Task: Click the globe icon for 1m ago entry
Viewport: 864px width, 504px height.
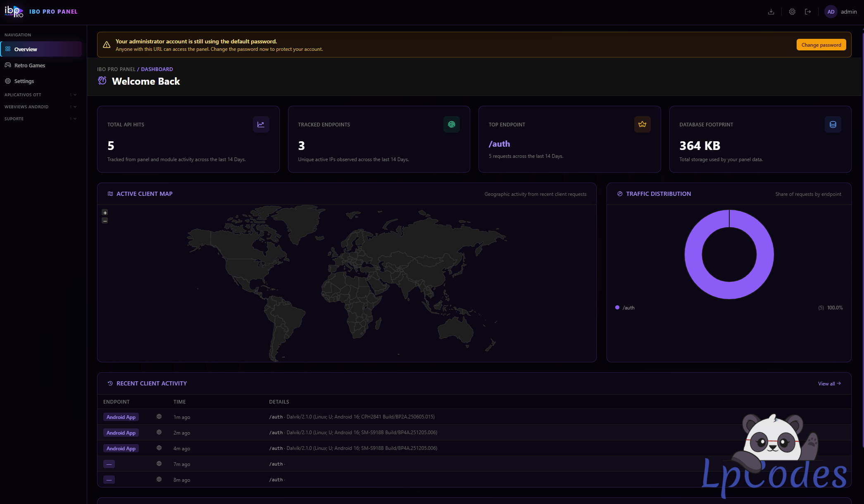Action: tap(159, 416)
